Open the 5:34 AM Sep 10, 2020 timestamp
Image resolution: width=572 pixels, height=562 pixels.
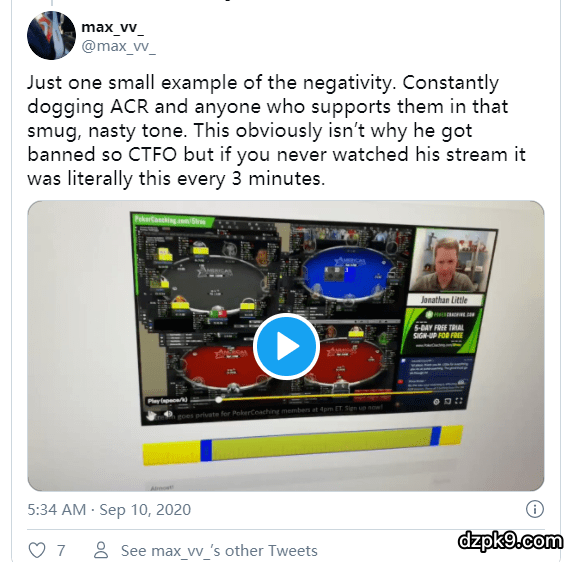[x=109, y=509]
